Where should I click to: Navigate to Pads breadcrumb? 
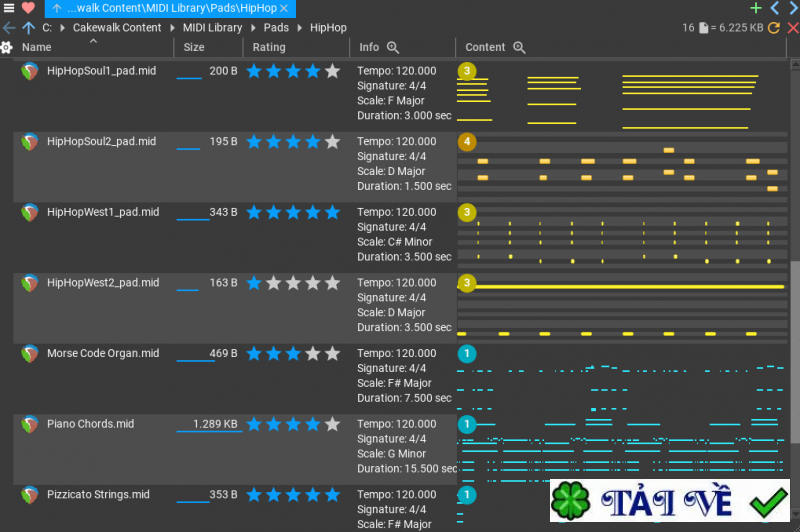(276, 28)
